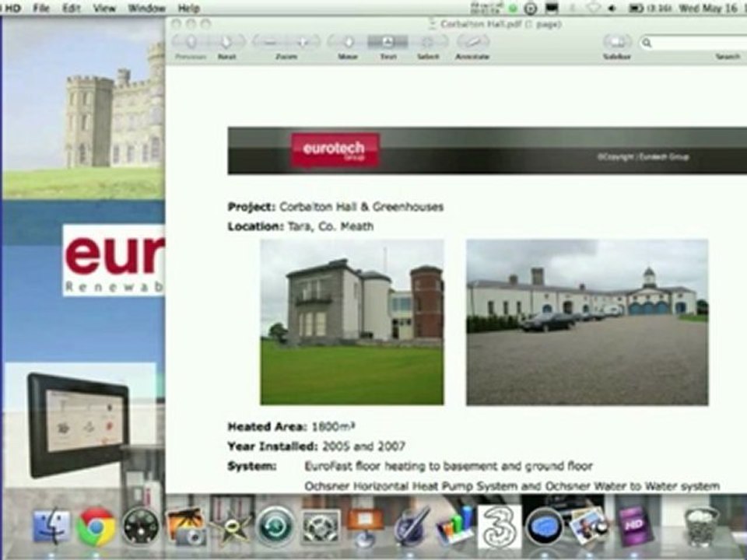Launch Keynote from the dock
Image resolution: width=747 pixels, height=560 pixels.
(x=366, y=527)
